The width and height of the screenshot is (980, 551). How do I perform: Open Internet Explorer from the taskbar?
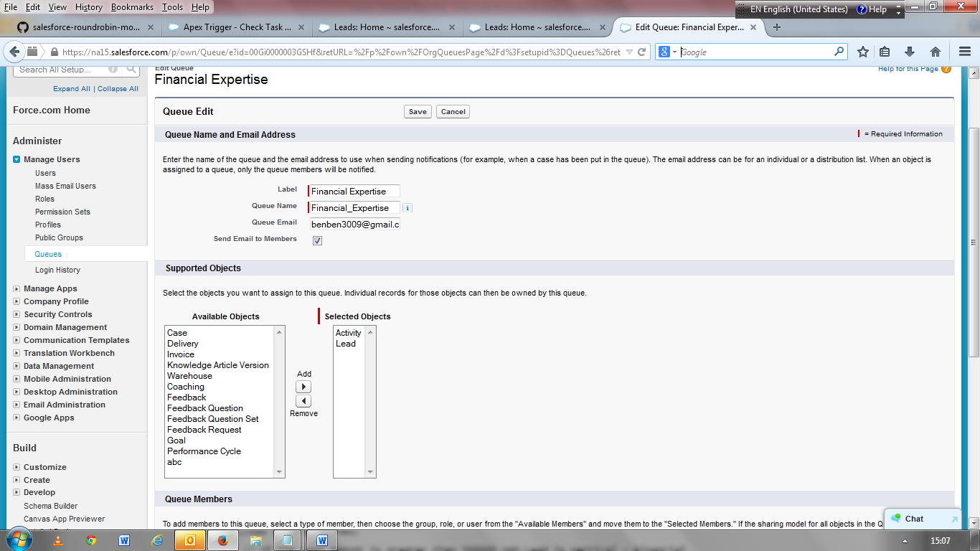(157, 540)
